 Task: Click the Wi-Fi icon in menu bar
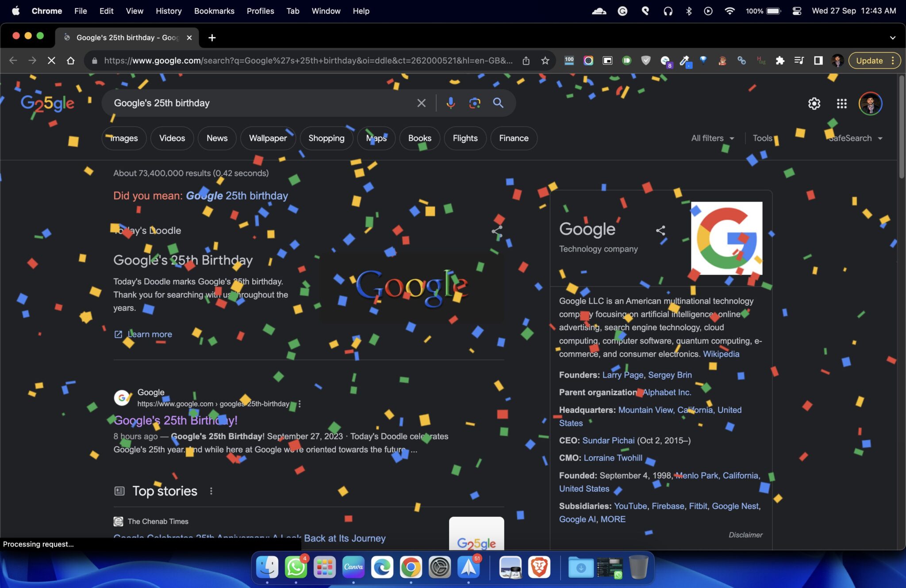click(x=729, y=11)
